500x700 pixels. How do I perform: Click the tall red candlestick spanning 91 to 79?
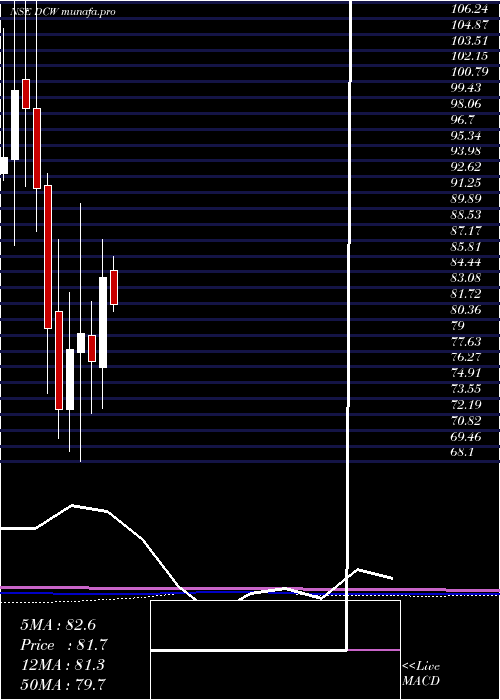(48, 257)
